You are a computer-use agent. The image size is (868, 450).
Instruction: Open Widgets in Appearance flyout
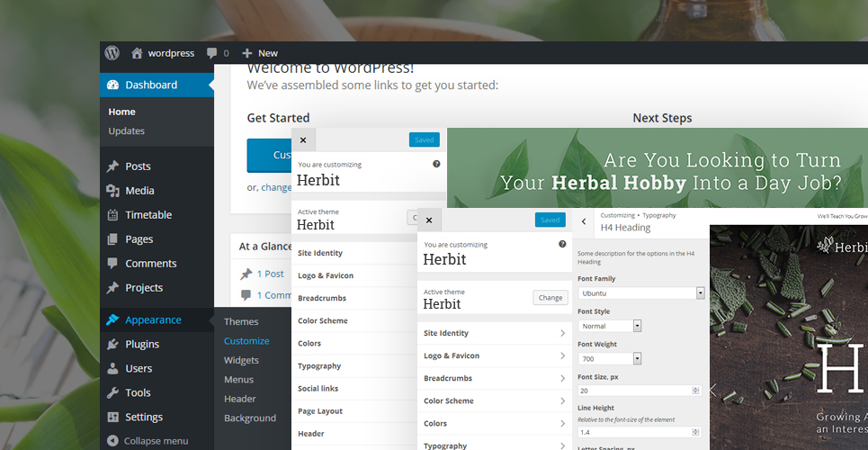point(241,360)
